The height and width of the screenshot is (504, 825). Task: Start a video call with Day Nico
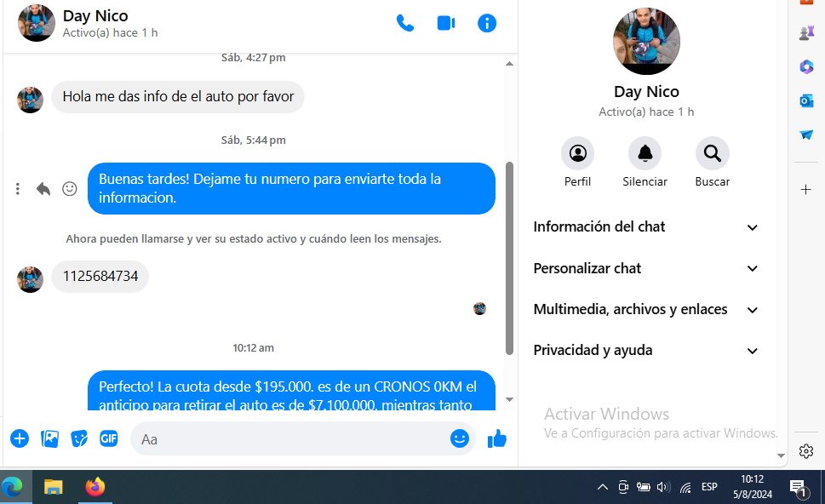pos(446,23)
